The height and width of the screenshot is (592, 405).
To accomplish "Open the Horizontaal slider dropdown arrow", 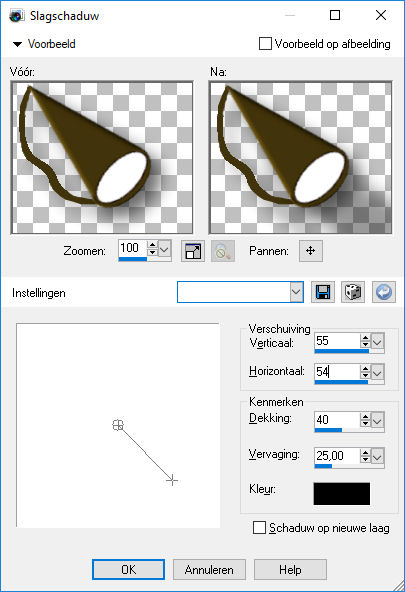I will pos(377,373).
